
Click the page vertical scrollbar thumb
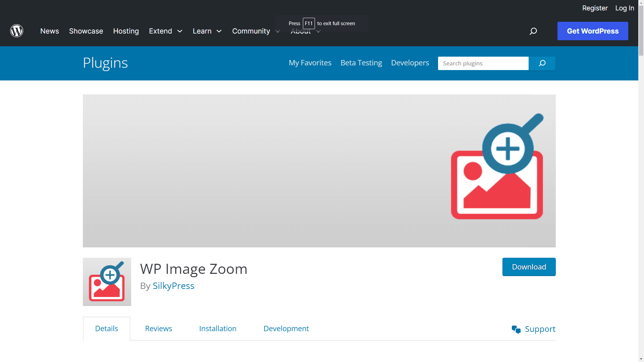(641, 30)
